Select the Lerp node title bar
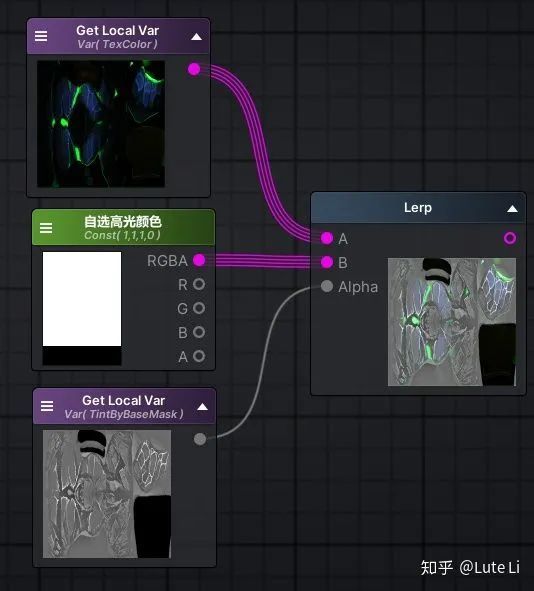 click(418, 208)
